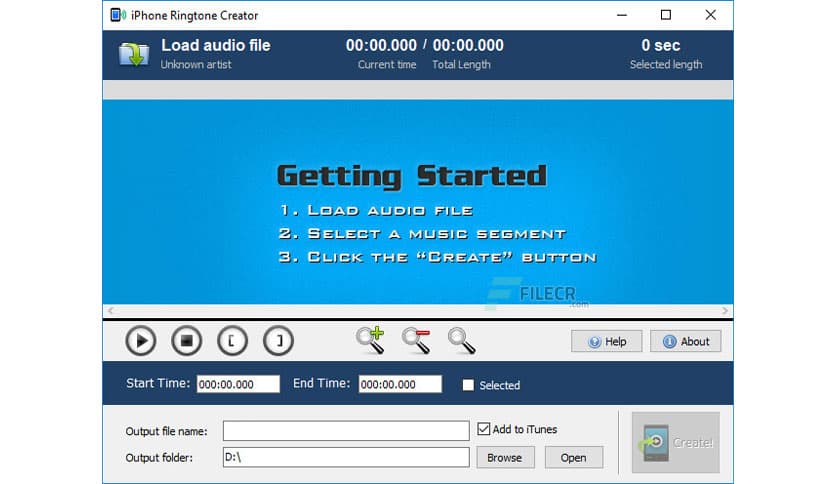Zoom in with the green plus magnifier
Viewport: 836px width, 484px height.
point(370,340)
